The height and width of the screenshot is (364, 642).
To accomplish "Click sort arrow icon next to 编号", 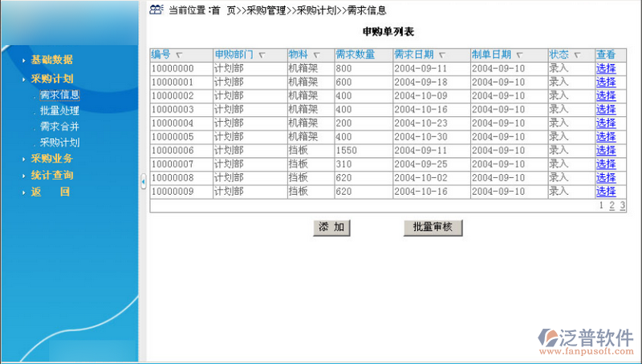I will (x=178, y=55).
